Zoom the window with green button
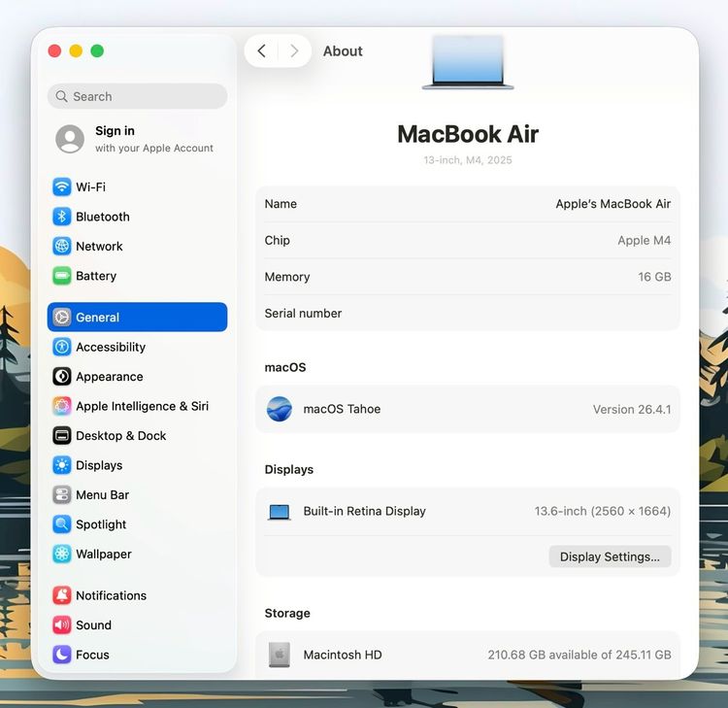The width and height of the screenshot is (728, 708). point(97,51)
